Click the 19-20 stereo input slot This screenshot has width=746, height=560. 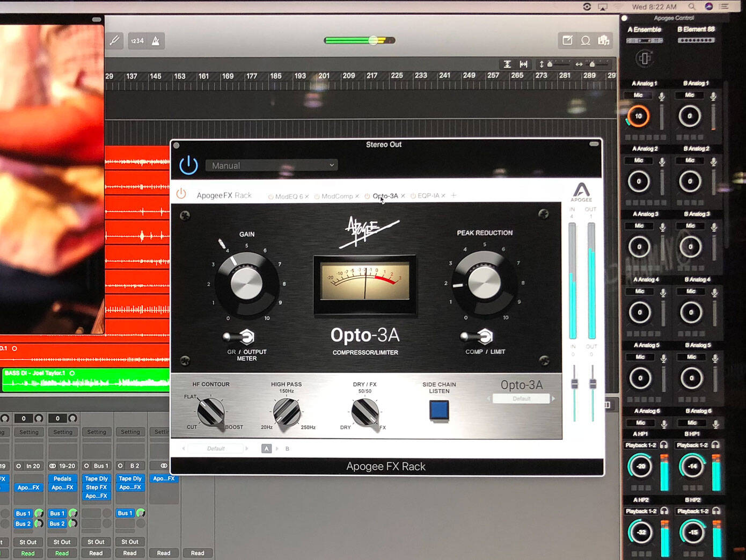[62, 466]
